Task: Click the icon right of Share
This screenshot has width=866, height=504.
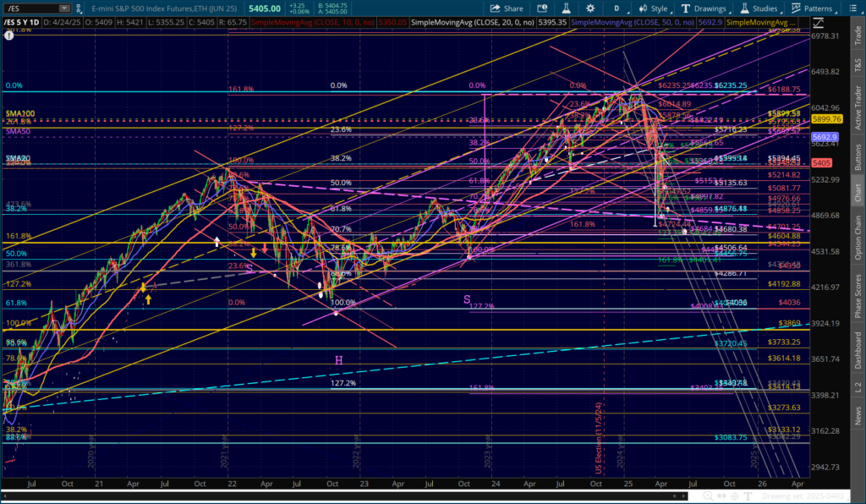Action: click(542, 8)
